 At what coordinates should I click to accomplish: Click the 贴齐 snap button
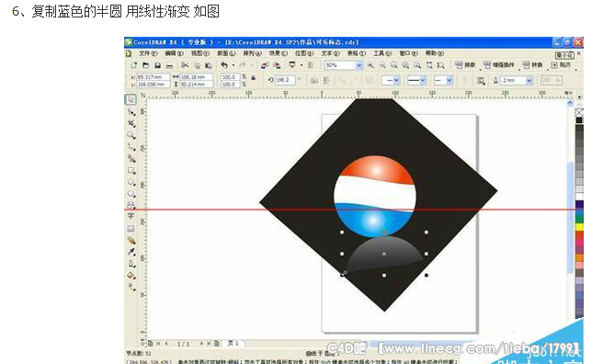(561, 65)
